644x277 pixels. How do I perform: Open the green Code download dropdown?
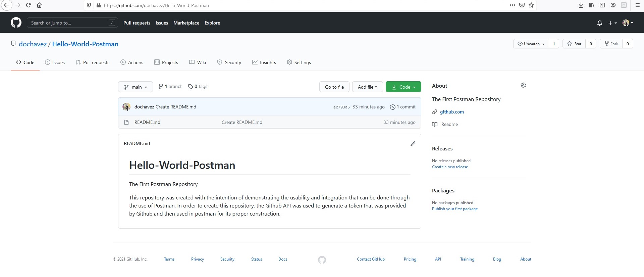point(404,87)
